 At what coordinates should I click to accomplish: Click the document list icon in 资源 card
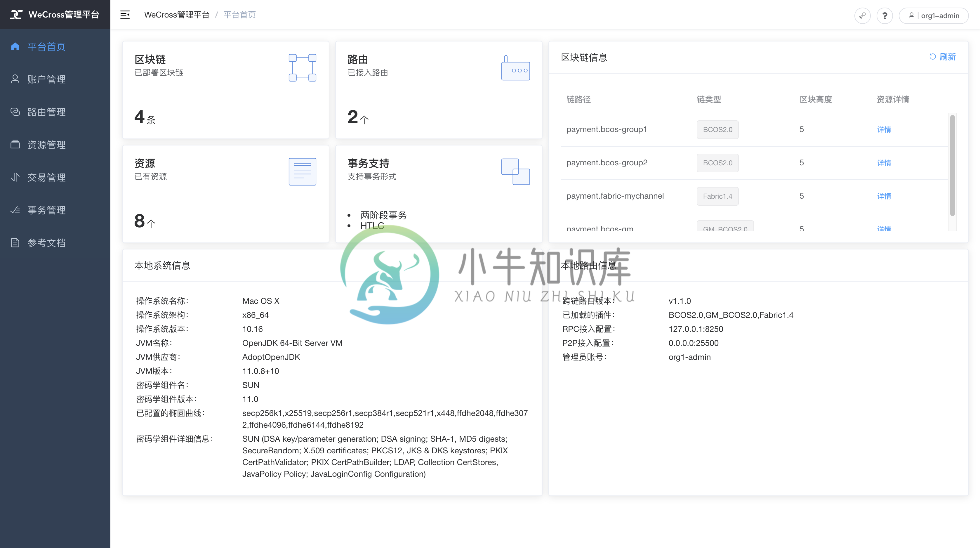point(303,172)
